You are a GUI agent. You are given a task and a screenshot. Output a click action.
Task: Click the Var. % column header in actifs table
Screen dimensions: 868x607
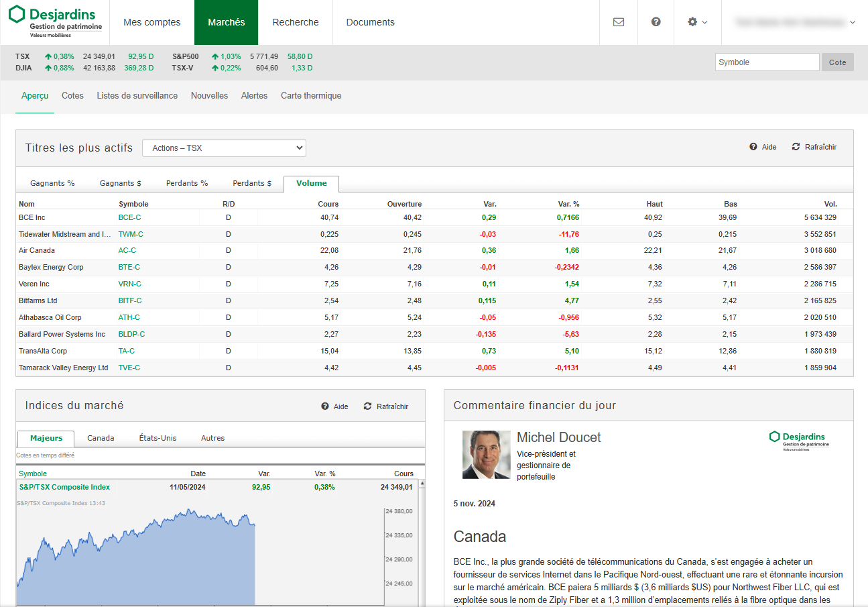pos(568,204)
